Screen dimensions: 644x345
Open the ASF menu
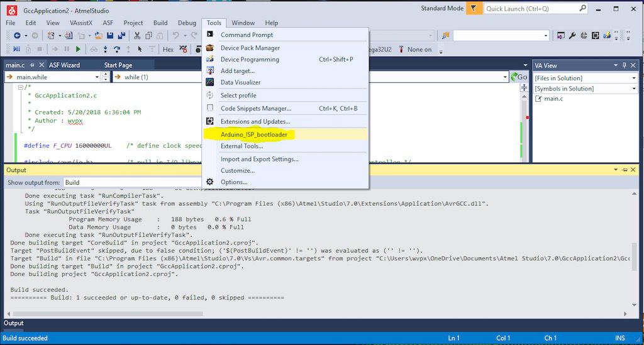(x=108, y=23)
